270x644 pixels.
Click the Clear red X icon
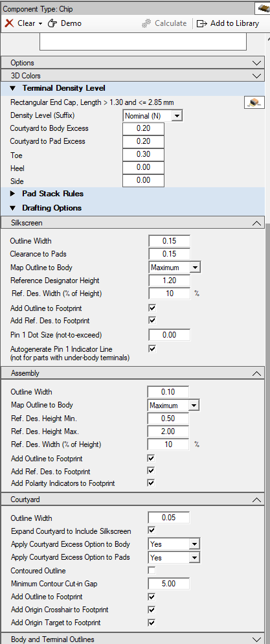(9, 23)
